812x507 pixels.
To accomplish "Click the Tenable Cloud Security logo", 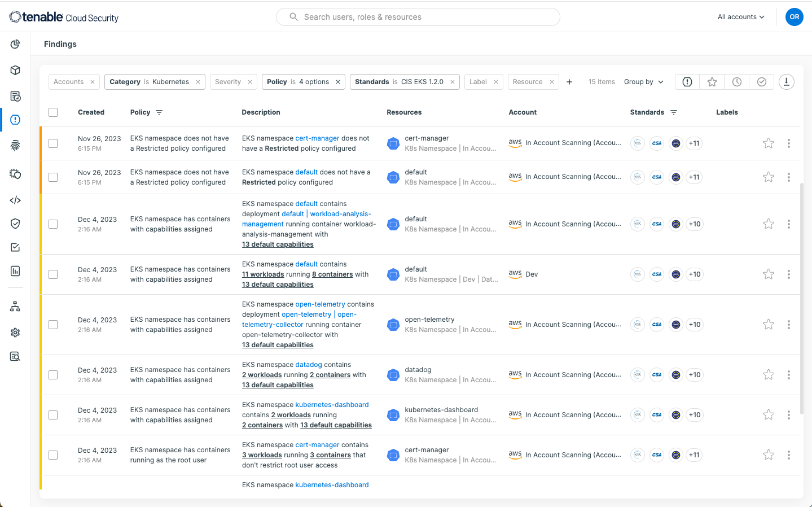I will click(x=64, y=17).
